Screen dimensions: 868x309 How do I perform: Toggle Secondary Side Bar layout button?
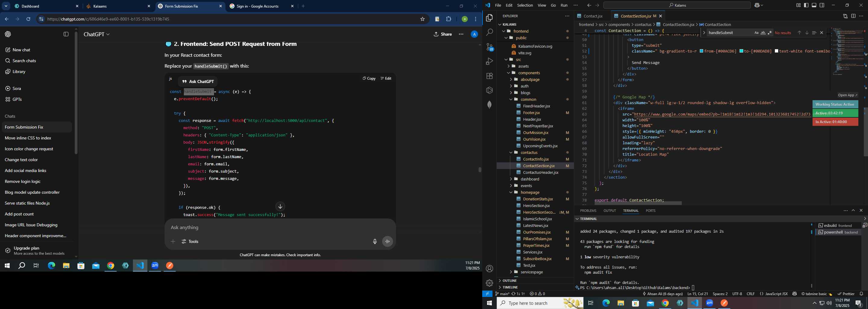pyautogui.click(x=822, y=5)
